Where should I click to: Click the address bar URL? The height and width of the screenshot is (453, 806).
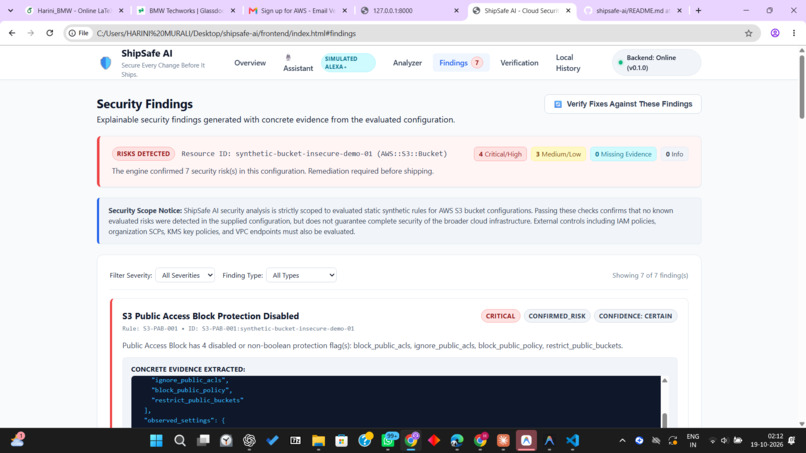pyautogui.click(x=226, y=33)
